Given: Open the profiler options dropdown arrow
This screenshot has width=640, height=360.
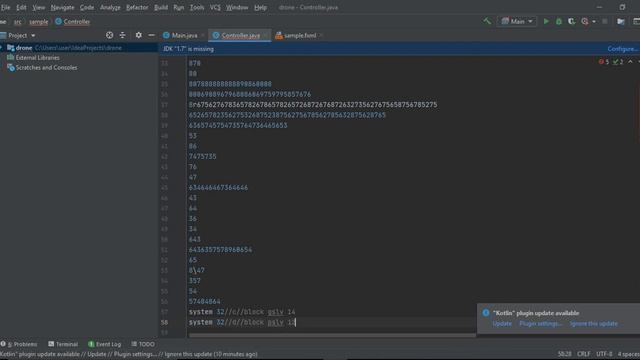Looking at the screenshot, I should [594, 21].
